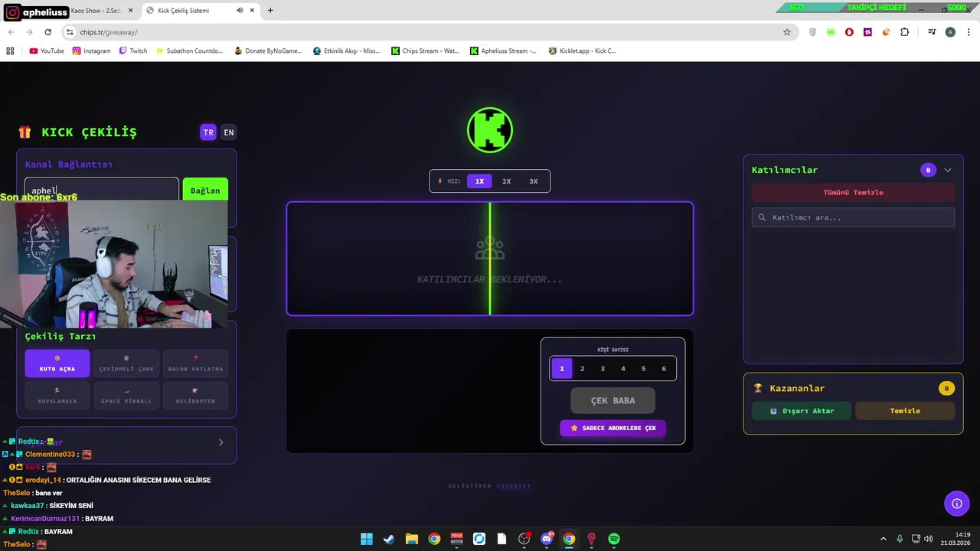Collapse the Katılımcılar panel chevron
The height and width of the screenshot is (551, 980).
(x=948, y=170)
